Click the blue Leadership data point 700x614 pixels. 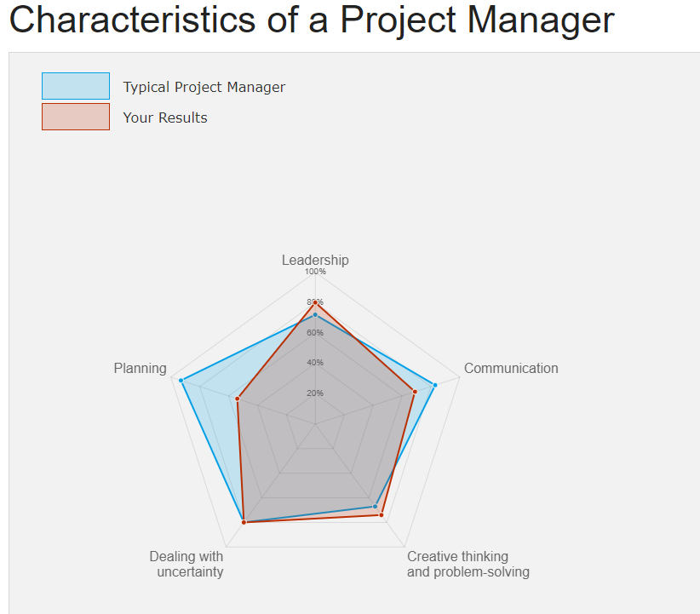315,315
